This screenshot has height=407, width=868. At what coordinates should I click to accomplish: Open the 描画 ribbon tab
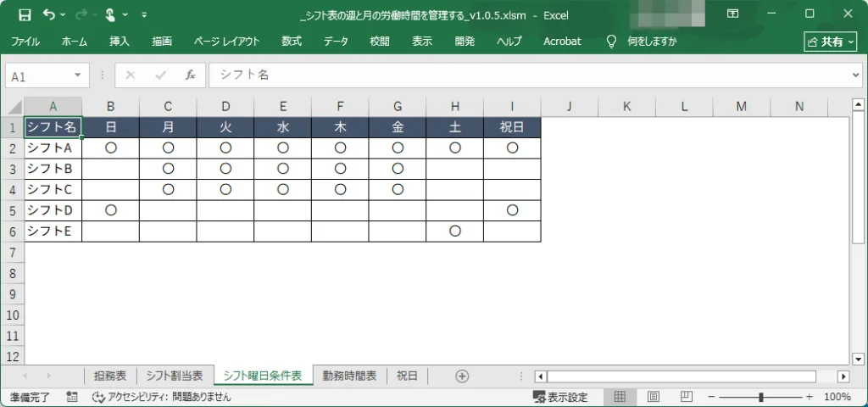click(x=162, y=42)
